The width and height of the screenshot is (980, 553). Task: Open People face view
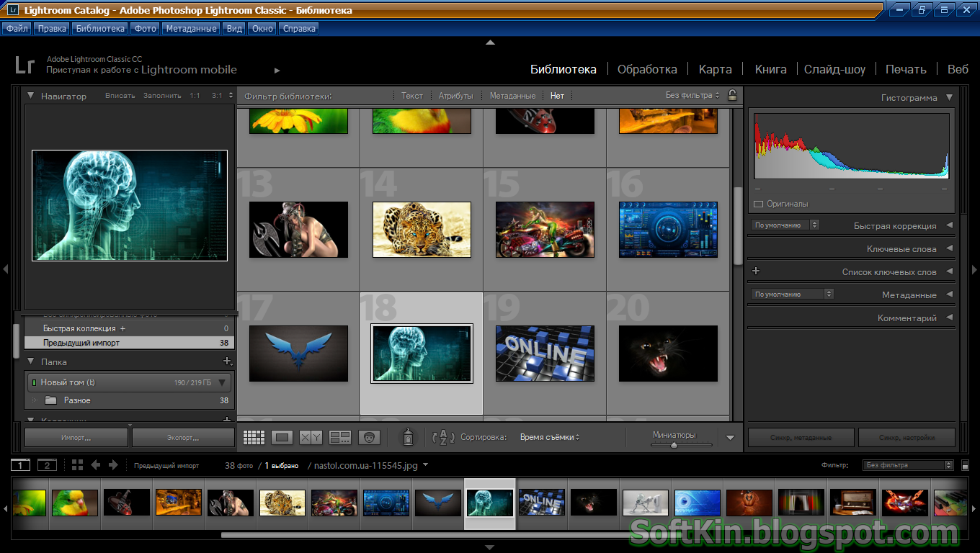coord(368,437)
